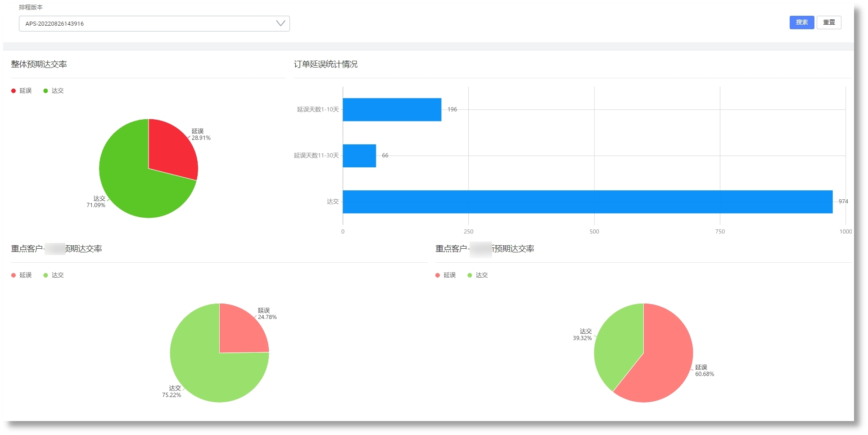Image resolution: width=868 pixels, height=435 pixels.
Task: Toggle 达交 legend of the 75.22% pie chart
Action: click(54, 275)
